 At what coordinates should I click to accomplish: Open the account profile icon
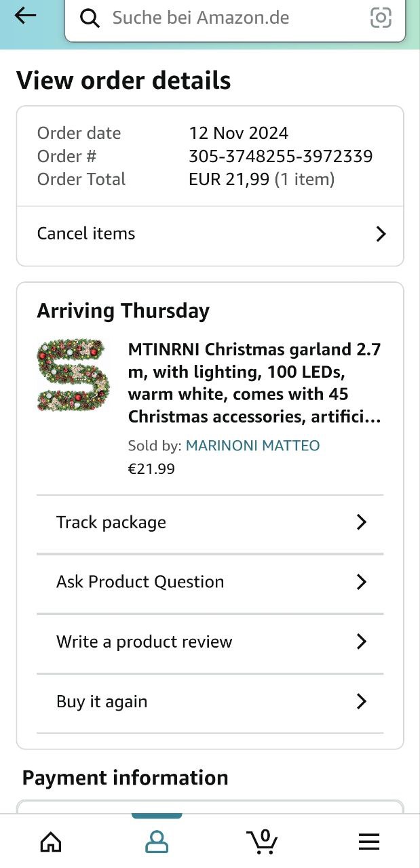tap(157, 842)
